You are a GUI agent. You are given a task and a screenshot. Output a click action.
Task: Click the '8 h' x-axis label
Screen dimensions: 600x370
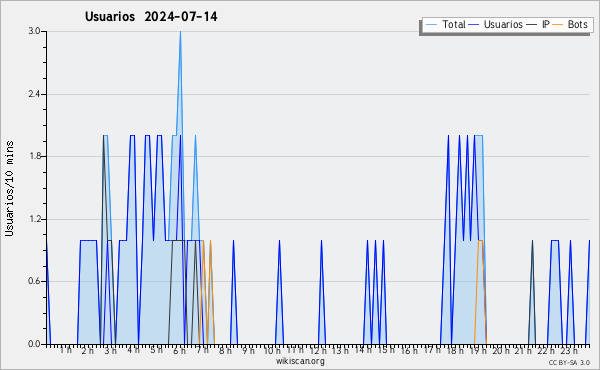click(x=225, y=350)
